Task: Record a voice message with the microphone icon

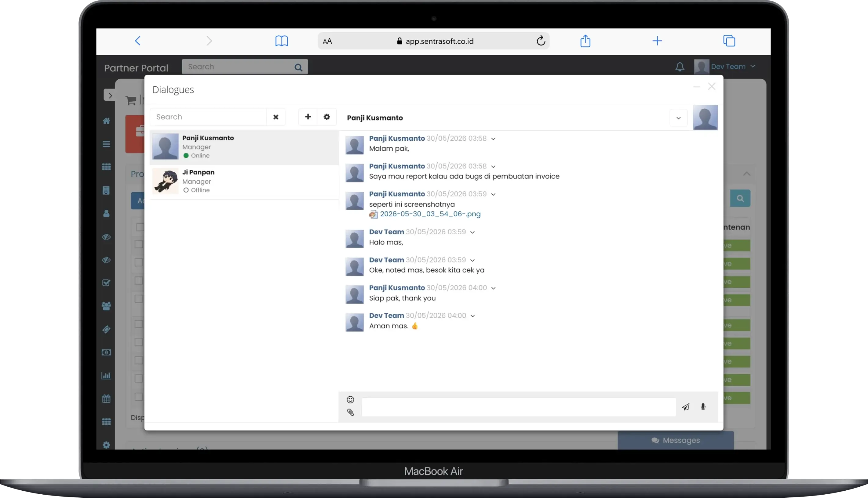Action: (x=703, y=407)
